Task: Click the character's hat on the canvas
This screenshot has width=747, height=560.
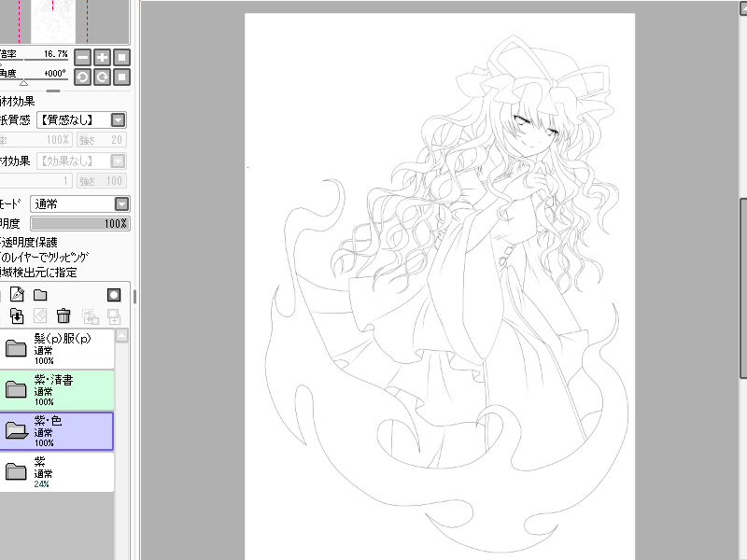Action: [533, 72]
